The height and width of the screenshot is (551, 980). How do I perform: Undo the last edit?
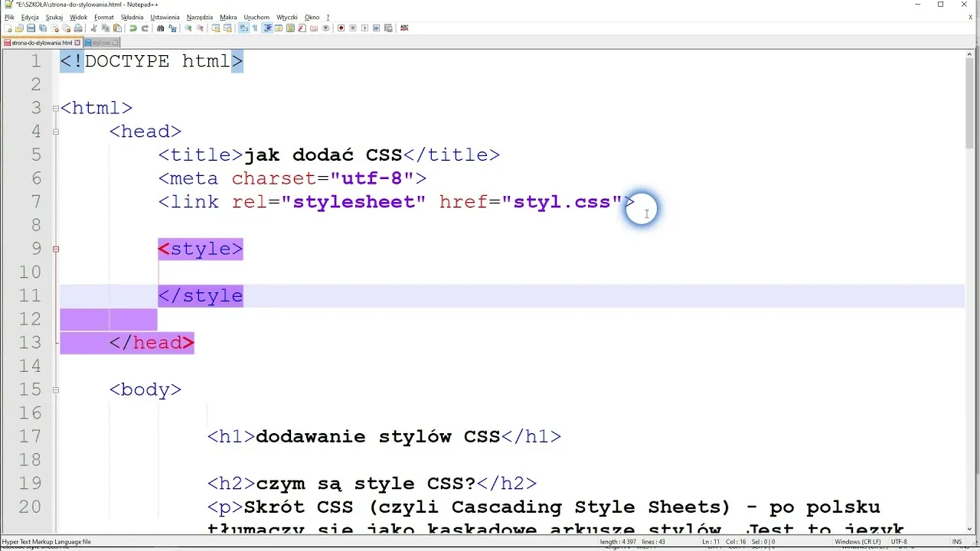point(135,28)
